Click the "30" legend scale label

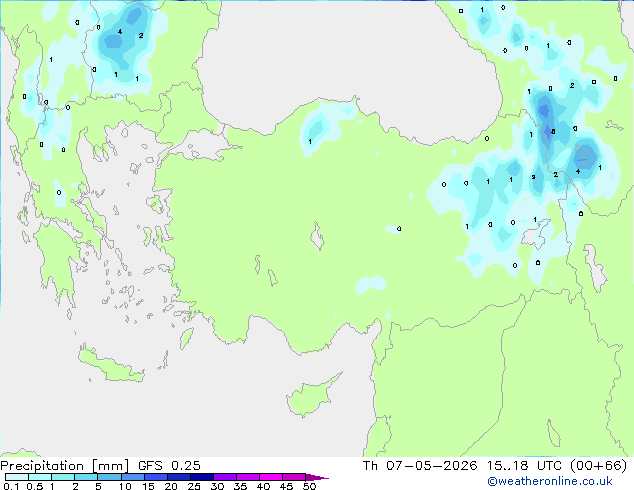pyautogui.click(x=217, y=486)
